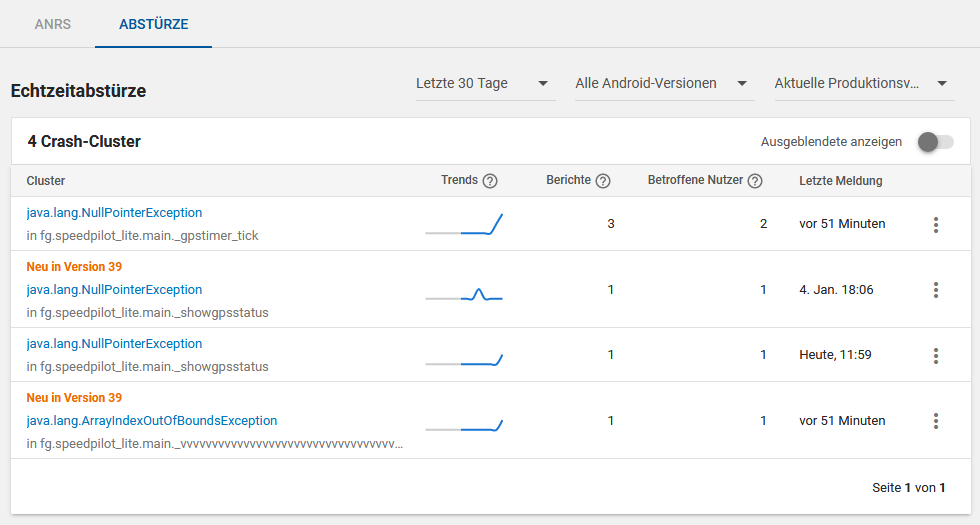The width and height of the screenshot is (980, 525).
Task: Open the Alle Android-Versionen dropdown
Action: pos(664,84)
